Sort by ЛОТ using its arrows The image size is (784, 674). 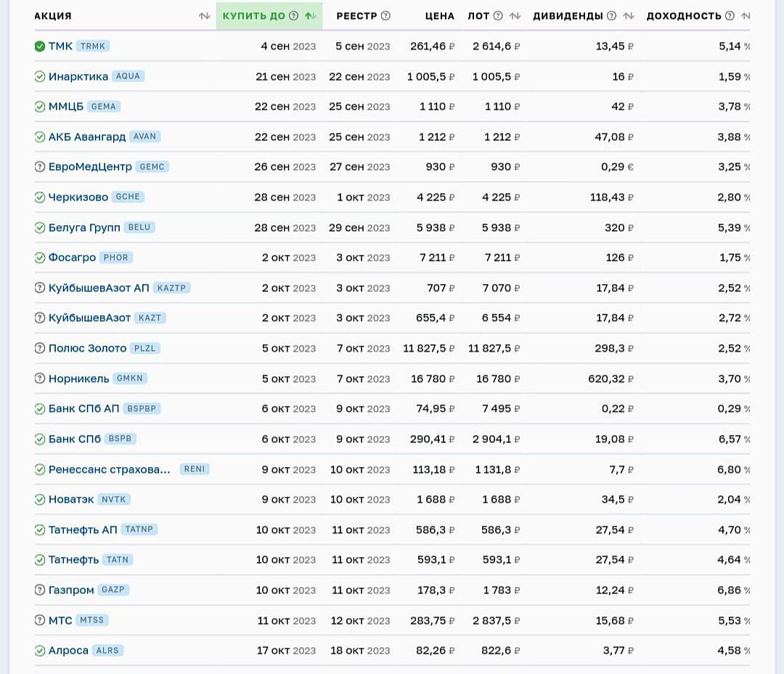515,16
